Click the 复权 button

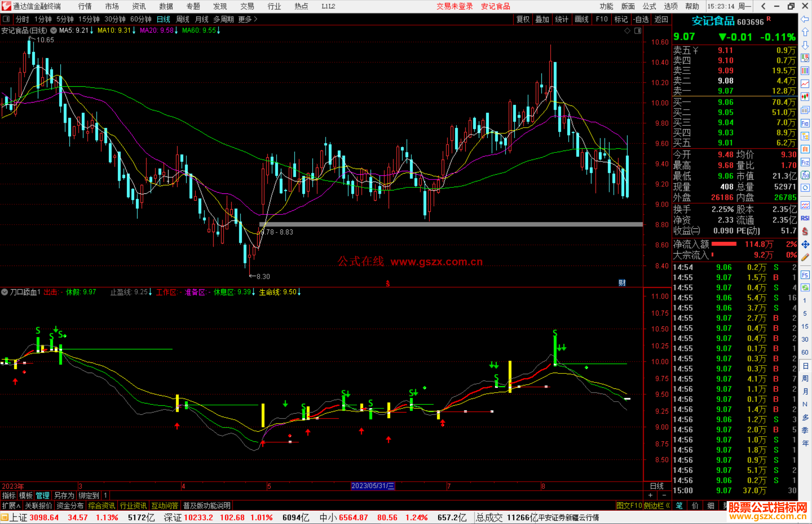[x=523, y=19]
